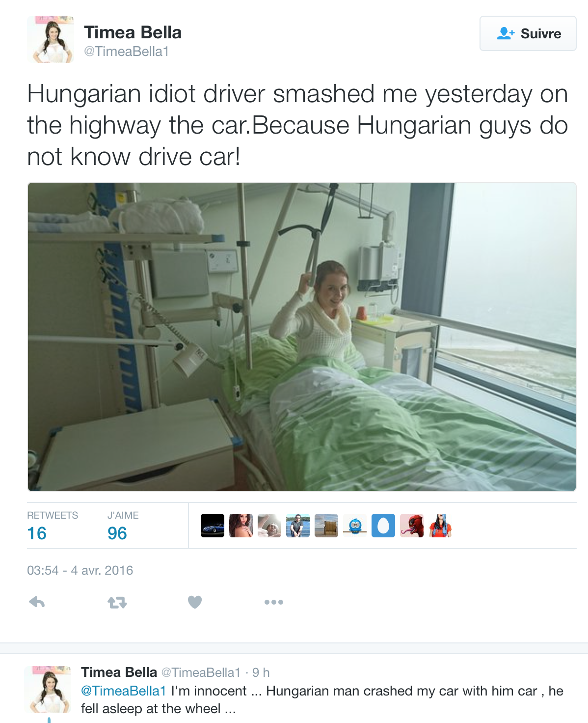Viewport: 588px width, 723px height.
Task: Open Timea Bella's profile picture at top
Action: (x=51, y=39)
